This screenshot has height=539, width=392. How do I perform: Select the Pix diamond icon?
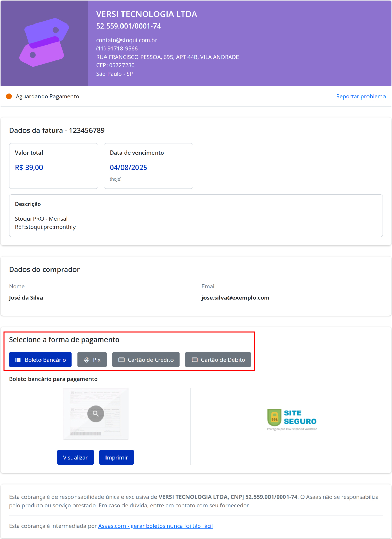87,360
